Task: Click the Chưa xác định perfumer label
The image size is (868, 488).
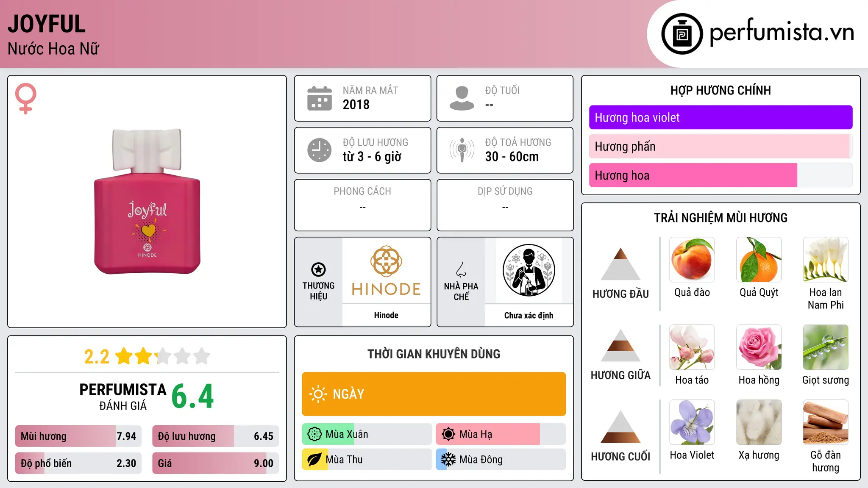Action: click(x=529, y=315)
